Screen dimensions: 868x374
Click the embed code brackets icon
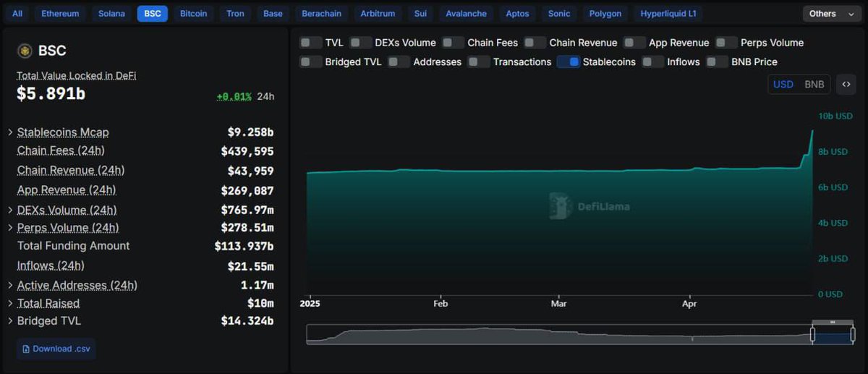846,85
